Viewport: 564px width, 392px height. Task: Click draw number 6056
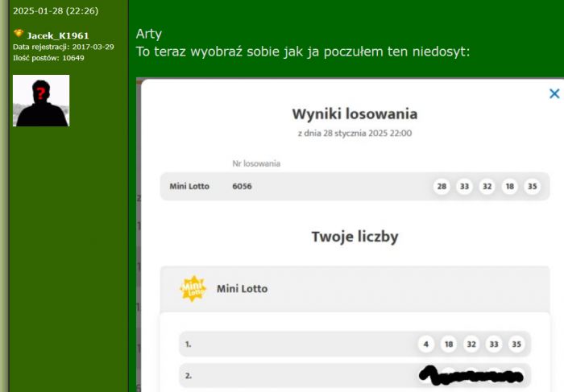(242, 186)
